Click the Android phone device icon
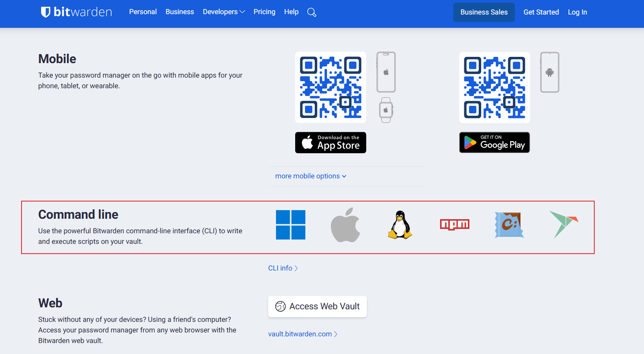This screenshot has height=354, width=644. click(x=550, y=72)
